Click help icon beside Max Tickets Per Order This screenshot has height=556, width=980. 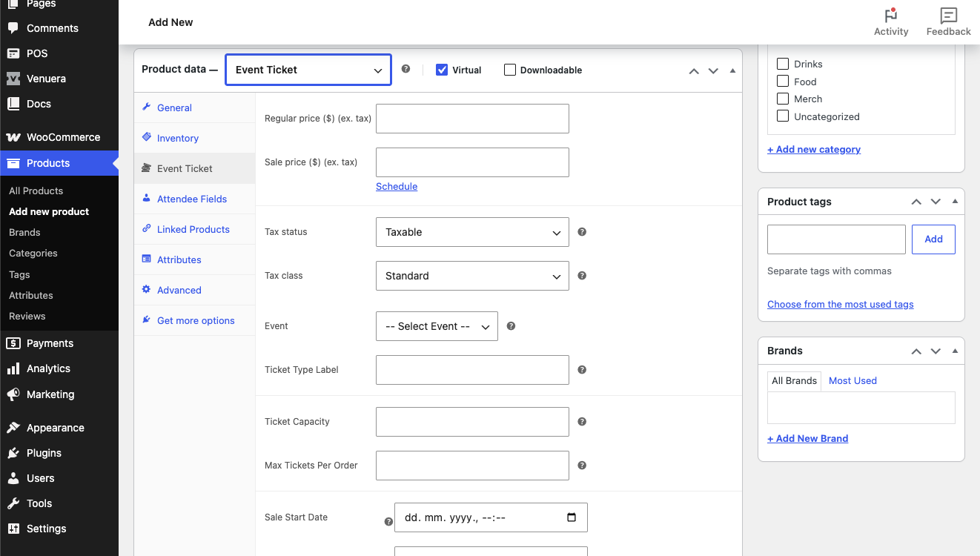(x=582, y=465)
